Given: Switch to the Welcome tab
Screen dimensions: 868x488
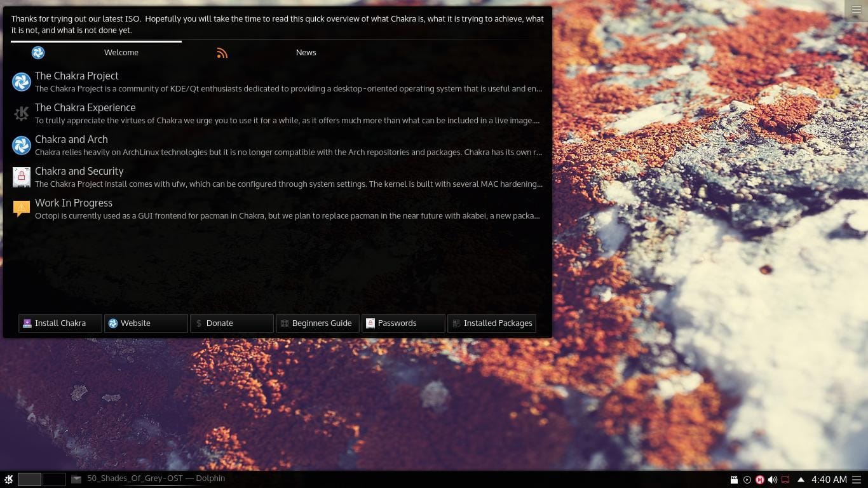Looking at the screenshot, I should 121,53.
